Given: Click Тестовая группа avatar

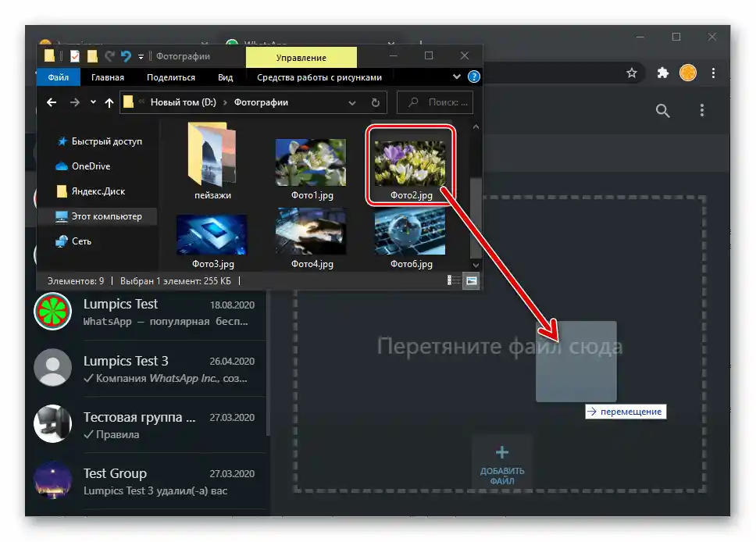Looking at the screenshot, I should click(x=52, y=423).
